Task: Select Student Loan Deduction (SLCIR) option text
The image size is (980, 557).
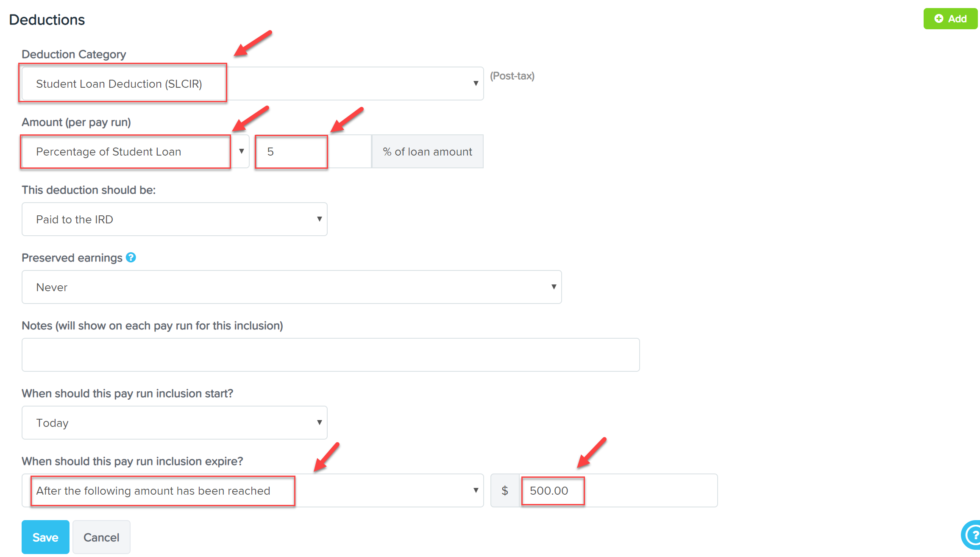Action: click(119, 84)
